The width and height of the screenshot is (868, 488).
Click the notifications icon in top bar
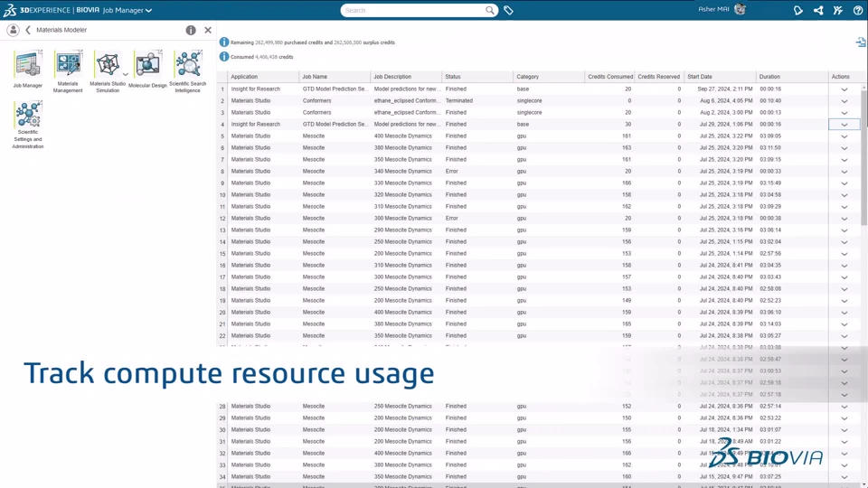click(x=797, y=10)
